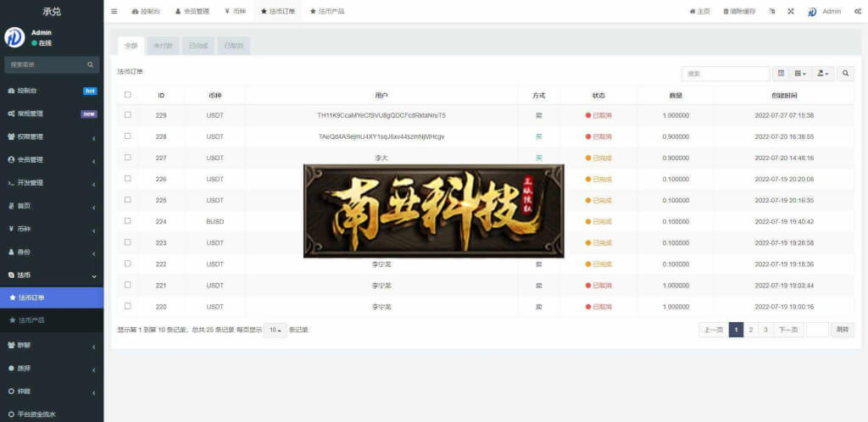Collapse the 法币 sidebar menu chevron
This screenshot has width=868, height=422.
coord(93,276)
